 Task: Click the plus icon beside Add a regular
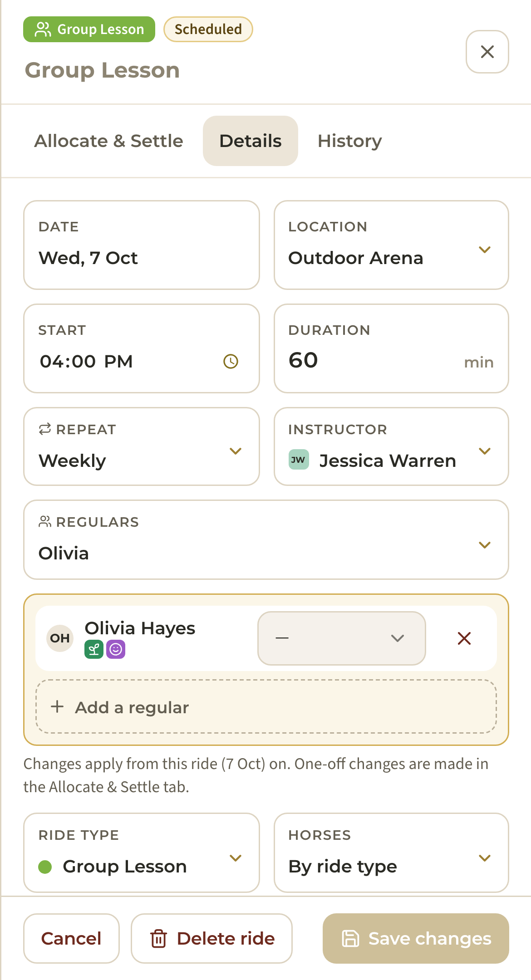coord(57,706)
